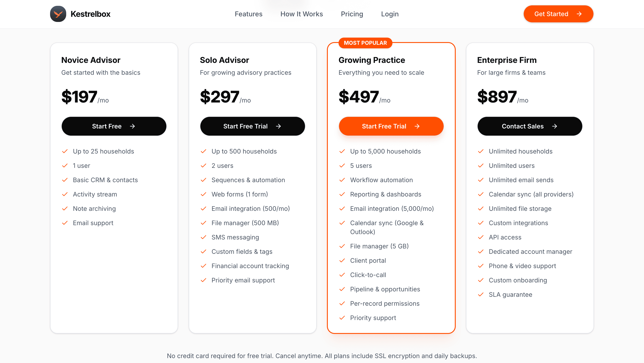Click checkmark next to SLA guarantee
This screenshot has height=363, width=644.
click(481, 295)
